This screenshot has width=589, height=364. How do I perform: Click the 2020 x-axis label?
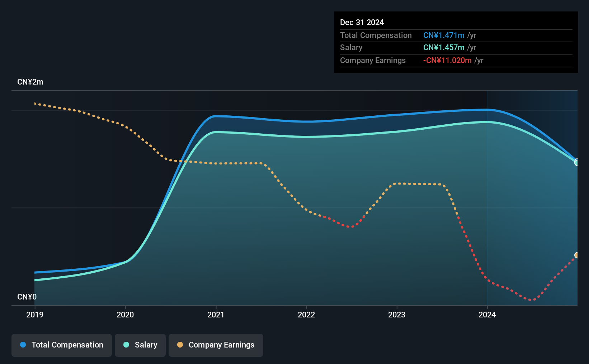click(125, 315)
